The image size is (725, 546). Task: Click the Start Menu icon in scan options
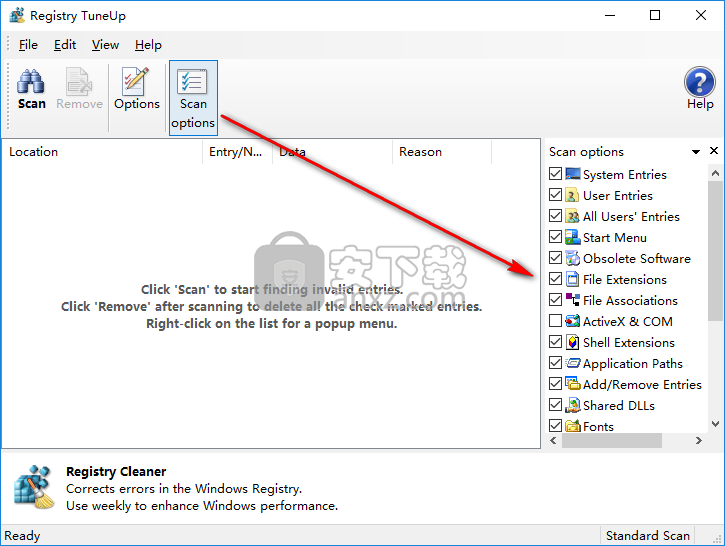(572, 237)
